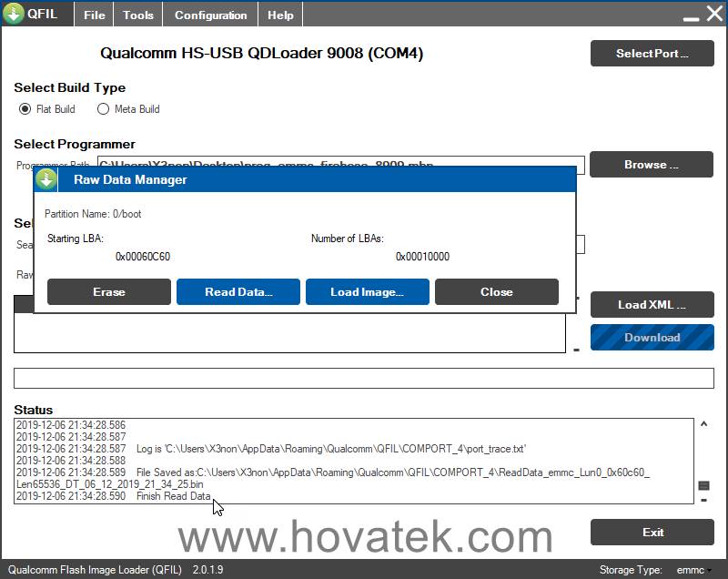Click the minus button beside rawprogram list
This screenshot has width=728, height=579.
[576, 350]
